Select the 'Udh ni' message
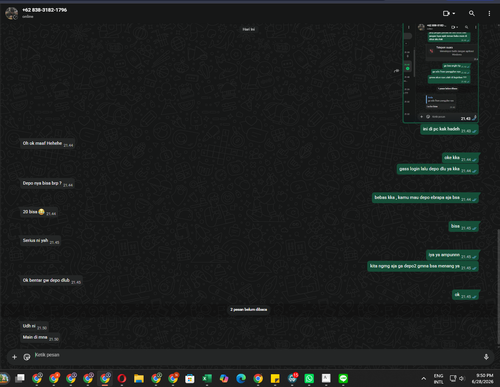Screen dimensions: 500x387 [x=34, y=326]
